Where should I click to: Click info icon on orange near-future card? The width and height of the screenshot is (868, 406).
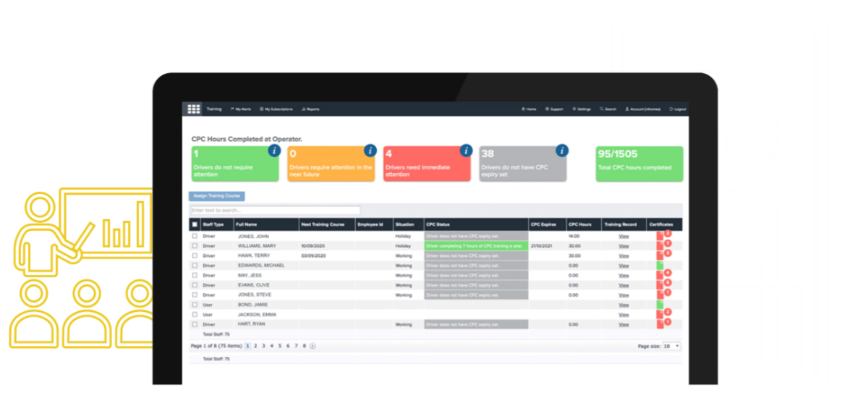click(x=370, y=151)
